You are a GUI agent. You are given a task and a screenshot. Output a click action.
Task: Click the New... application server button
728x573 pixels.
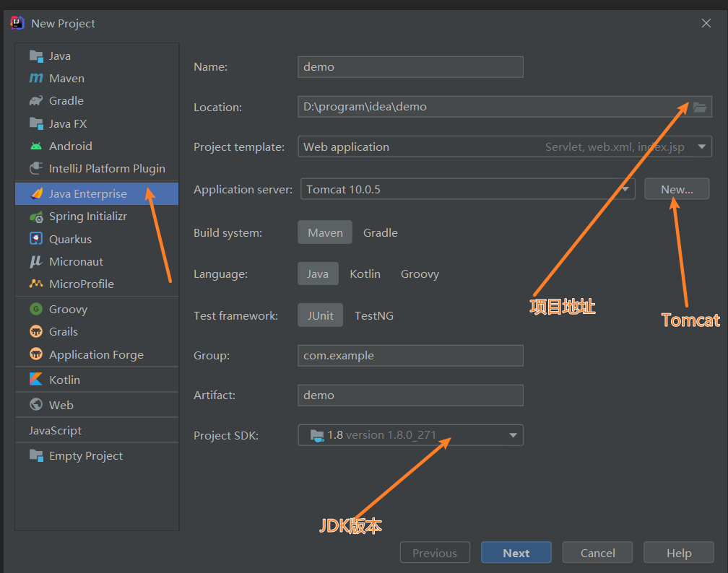[677, 189]
